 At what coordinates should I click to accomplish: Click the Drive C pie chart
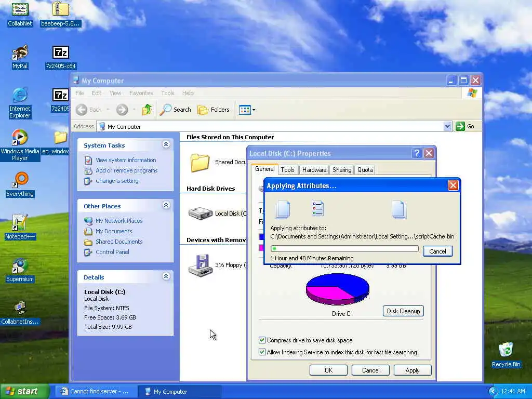click(x=338, y=289)
